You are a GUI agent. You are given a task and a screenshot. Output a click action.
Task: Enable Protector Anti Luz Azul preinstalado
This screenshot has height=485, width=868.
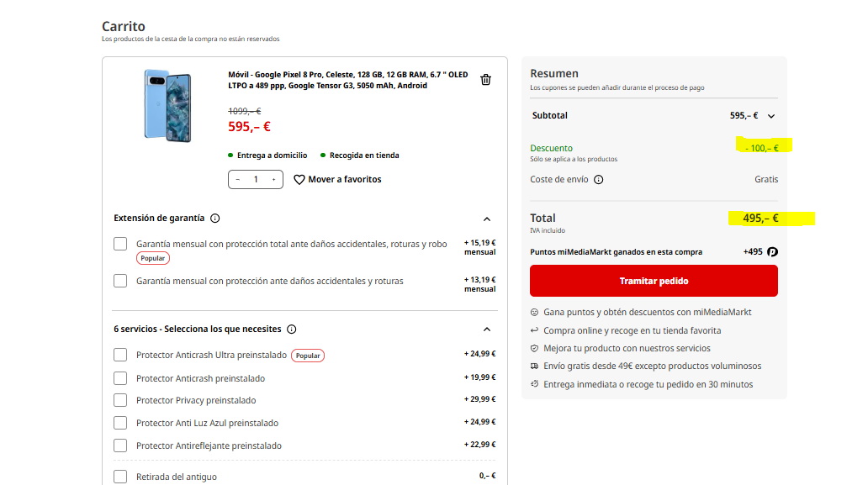point(120,423)
